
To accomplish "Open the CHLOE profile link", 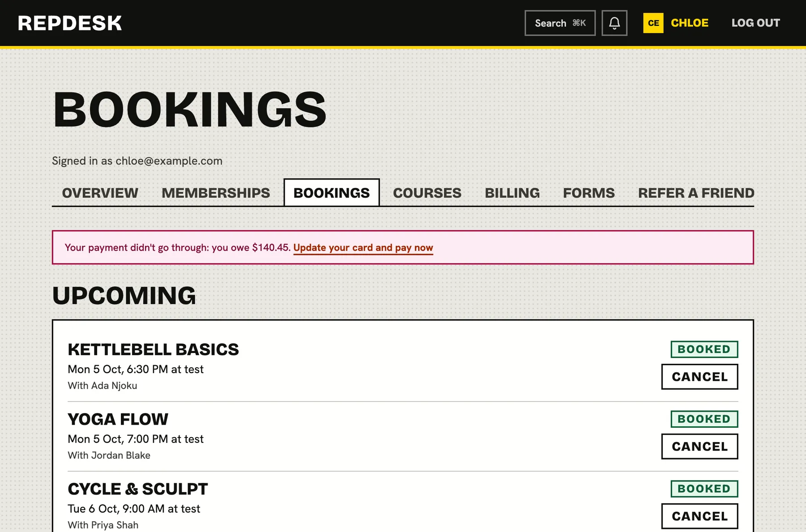I will (690, 23).
